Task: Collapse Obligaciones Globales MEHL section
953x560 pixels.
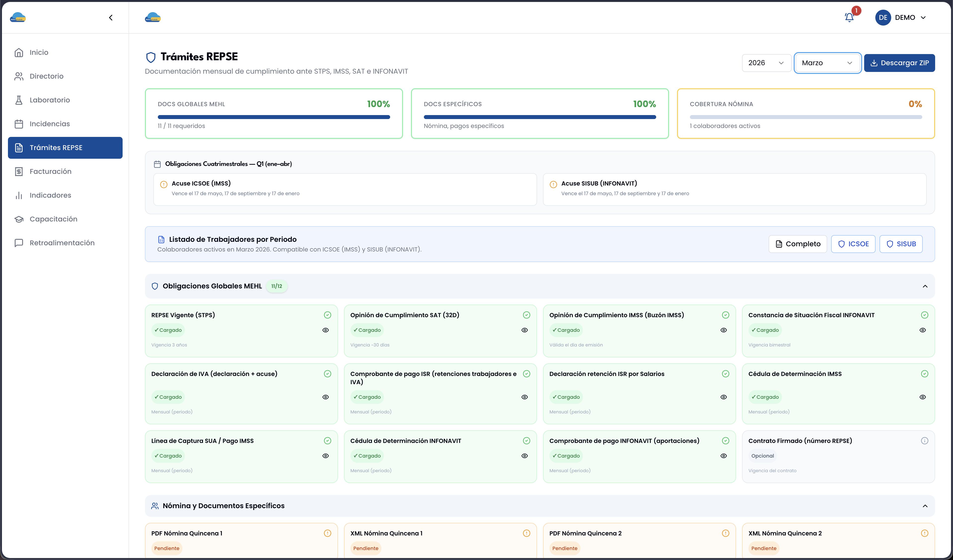Action: (x=925, y=286)
